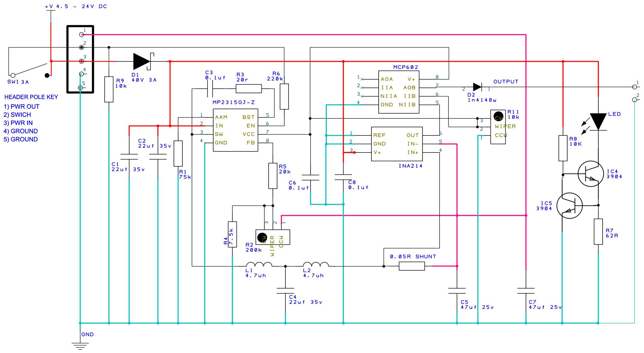Select the IC4 3904 transistor symbol

[x=591, y=174]
